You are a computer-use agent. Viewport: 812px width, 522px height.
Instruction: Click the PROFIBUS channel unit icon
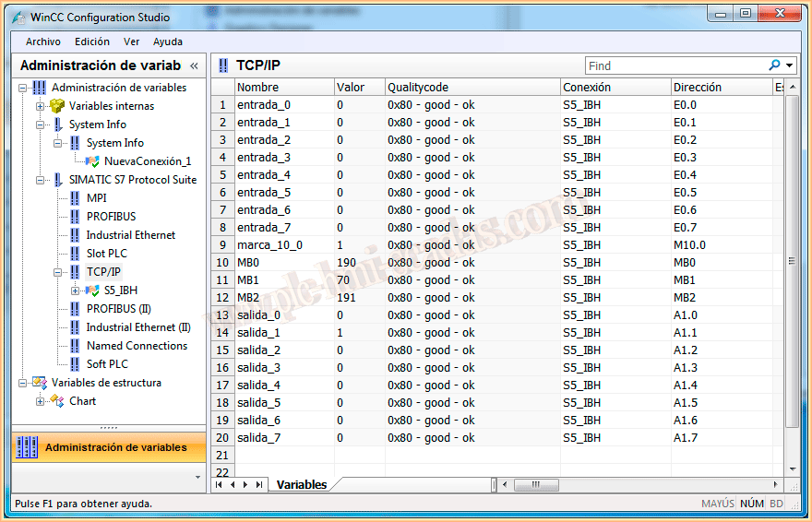(75, 217)
